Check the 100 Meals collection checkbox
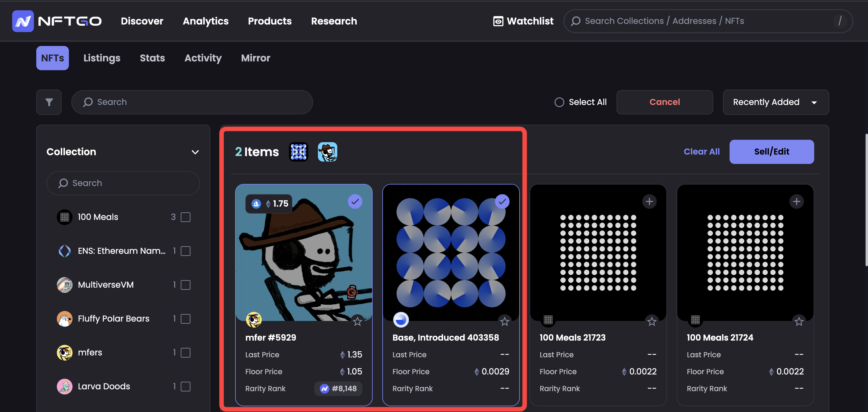The image size is (868, 412). click(x=185, y=217)
